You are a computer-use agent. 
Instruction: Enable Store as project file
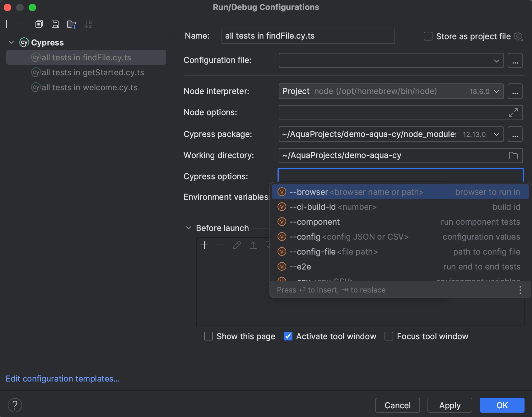point(428,36)
